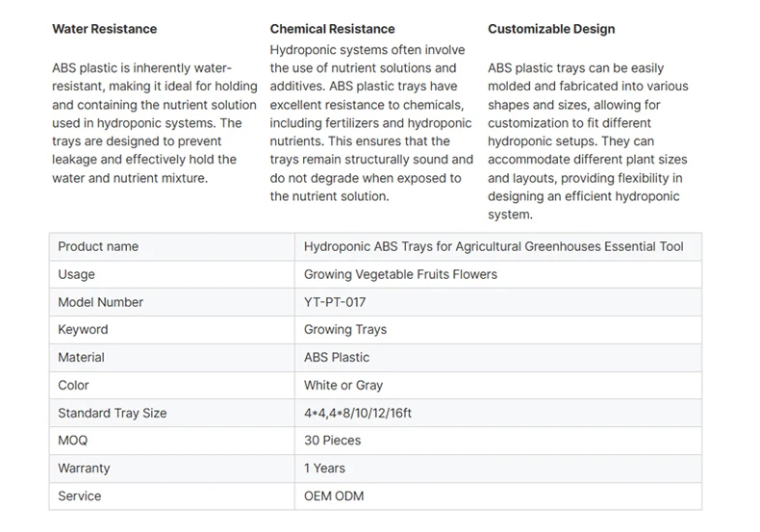Click the 1 Years warranty value
This screenshot has height=532, width=760.
(326, 468)
